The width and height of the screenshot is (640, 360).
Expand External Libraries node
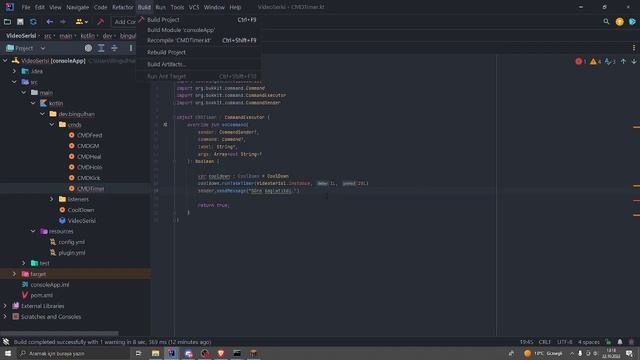click(5, 306)
